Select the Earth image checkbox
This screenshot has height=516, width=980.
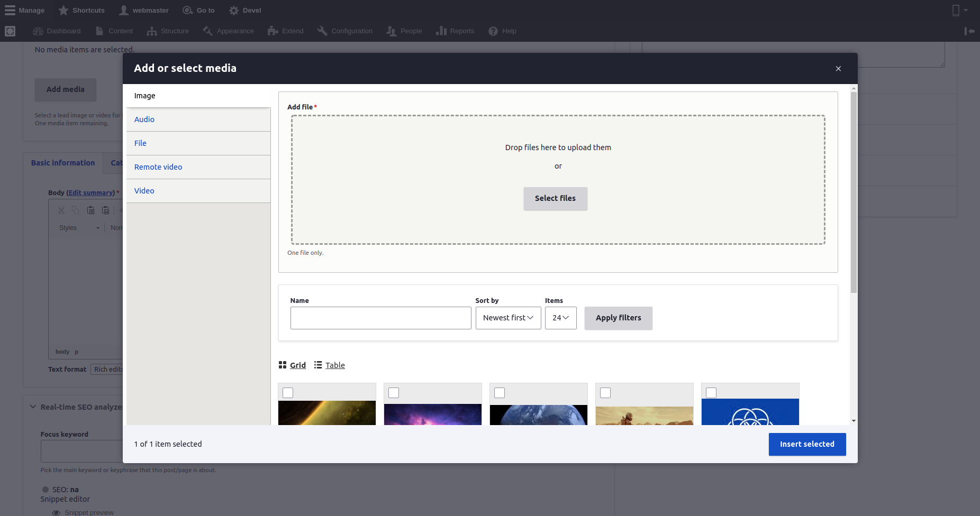pyautogui.click(x=500, y=393)
